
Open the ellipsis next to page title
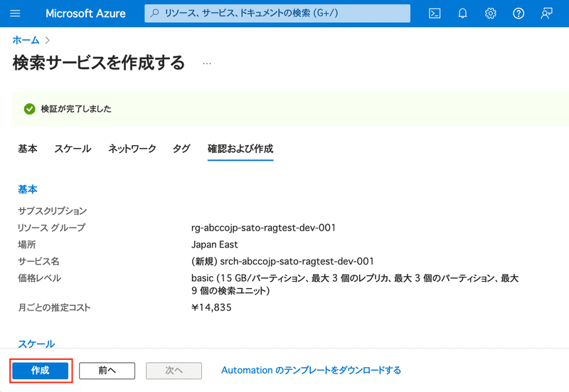click(207, 63)
